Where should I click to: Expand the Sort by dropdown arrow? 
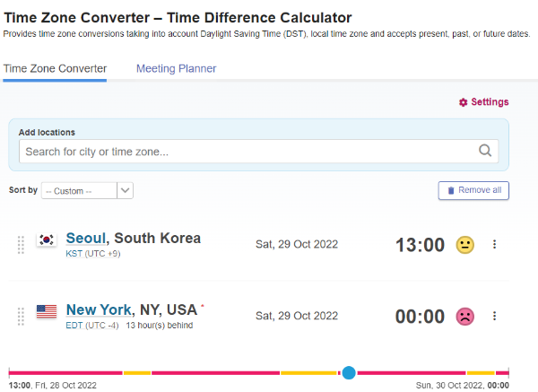point(125,190)
